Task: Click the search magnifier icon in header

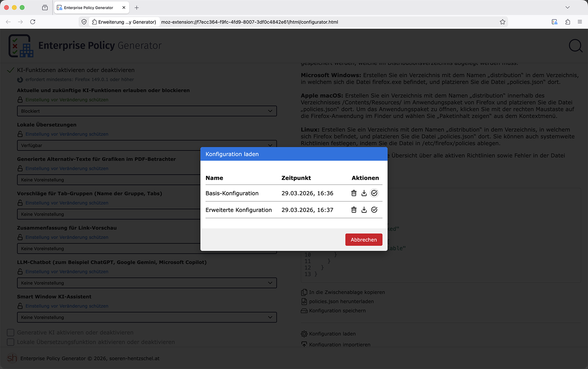Action: pyautogui.click(x=575, y=46)
